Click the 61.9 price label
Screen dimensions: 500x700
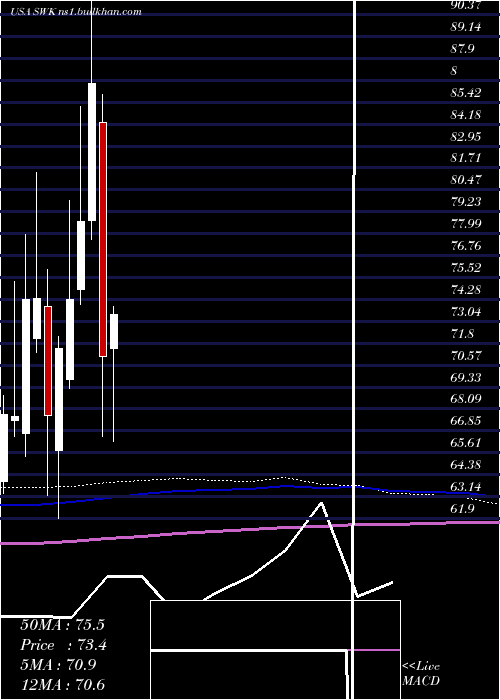(x=462, y=508)
